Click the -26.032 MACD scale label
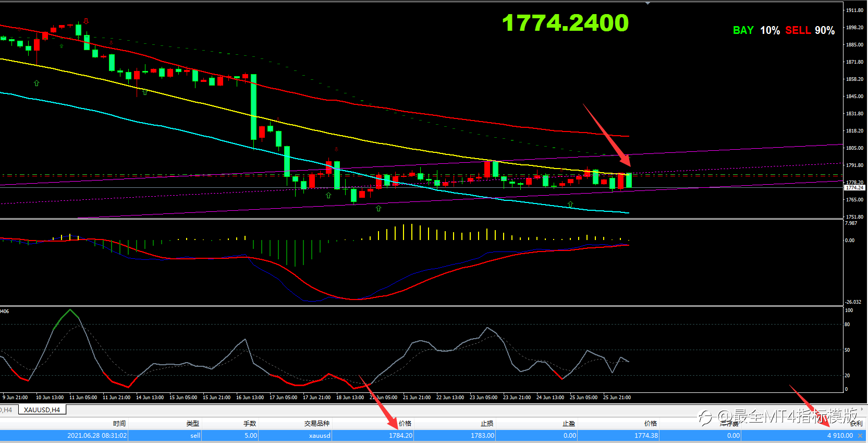This screenshot has height=443, width=868. tap(853, 302)
